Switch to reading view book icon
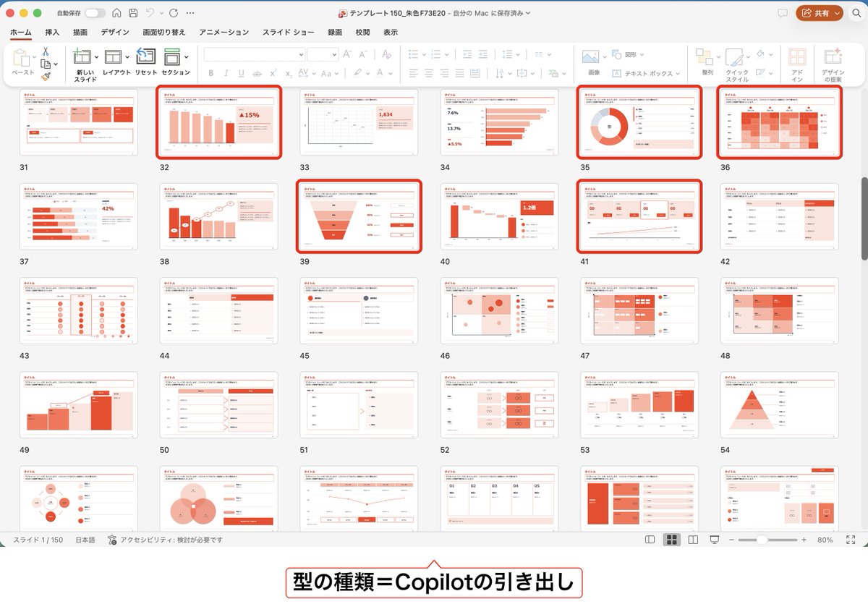 pyautogui.click(x=693, y=540)
